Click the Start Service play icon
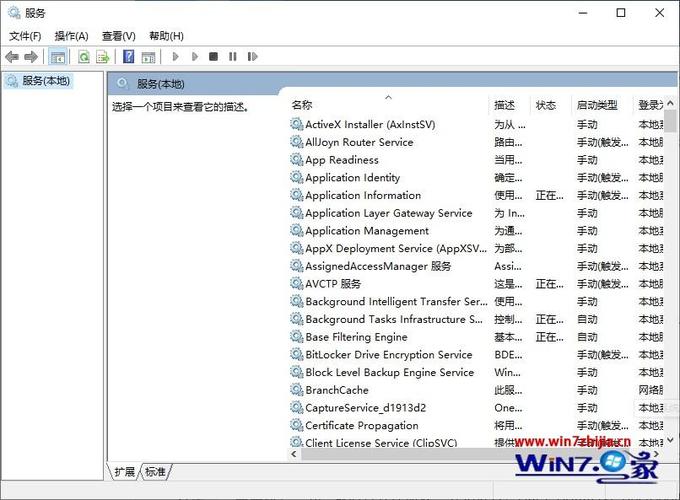The image size is (680, 500). click(x=175, y=57)
